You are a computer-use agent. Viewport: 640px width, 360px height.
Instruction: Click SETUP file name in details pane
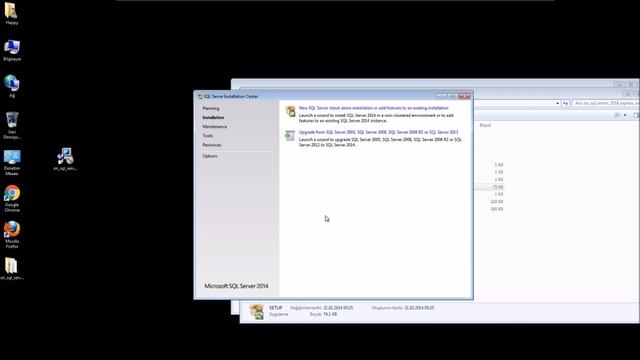[276, 308]
